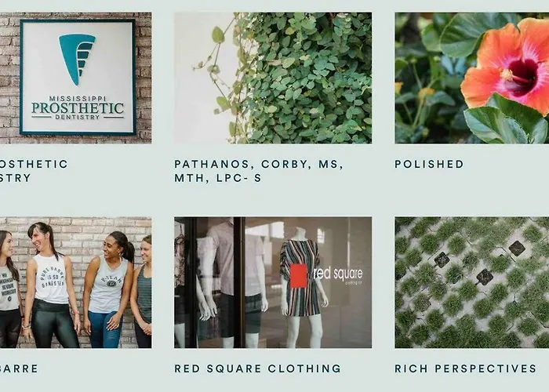Click the 'red square' window lettering
The width and height of the screenshot is (549, 392).
338,274
